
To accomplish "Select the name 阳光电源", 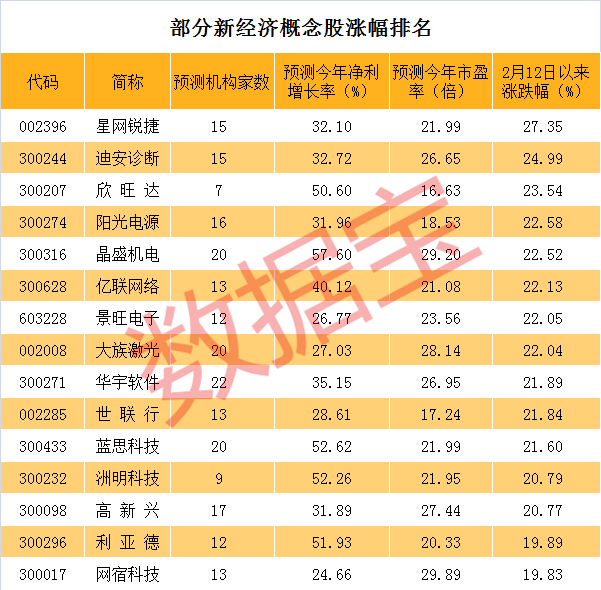I will point(127,222).
